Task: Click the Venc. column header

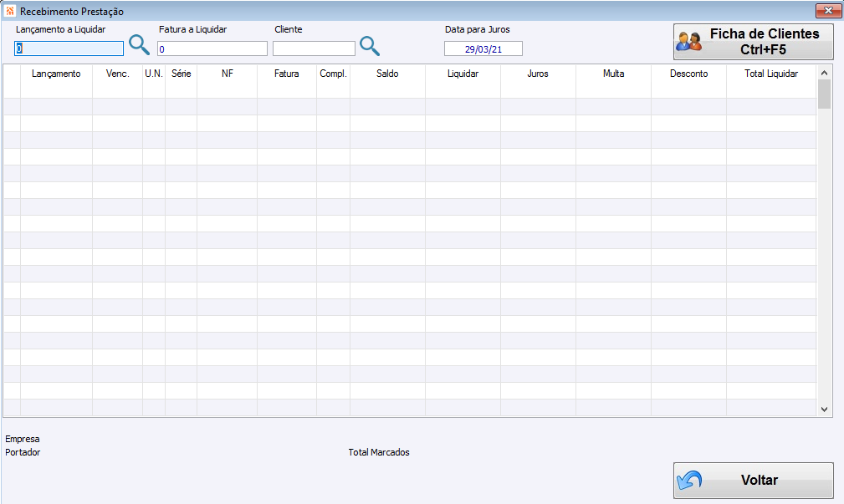Action: 117,74
